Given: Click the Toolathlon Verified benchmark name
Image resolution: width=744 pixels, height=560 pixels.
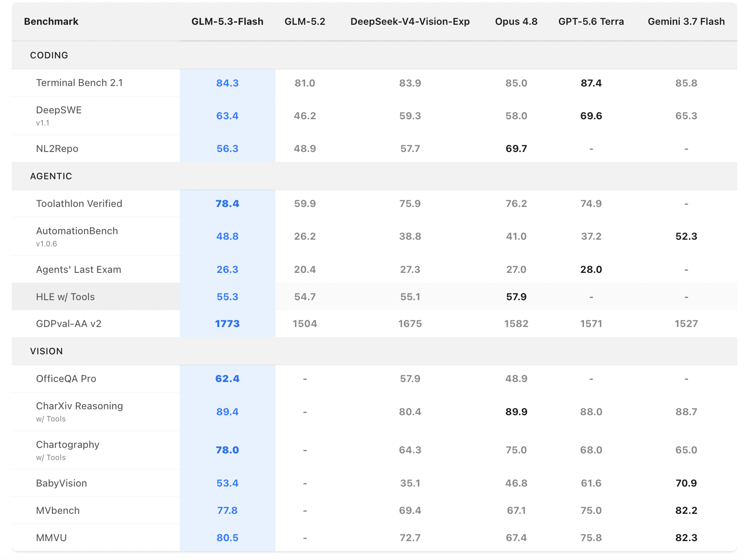Looking at the screenshot, I should pyautogui.click(x=79, y=204).
